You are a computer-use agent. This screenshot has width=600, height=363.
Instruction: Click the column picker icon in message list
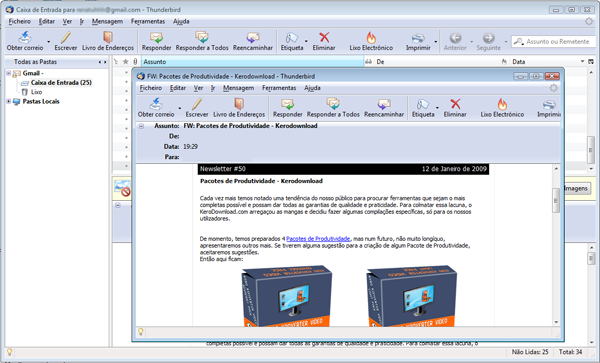(x=591, y=62)
